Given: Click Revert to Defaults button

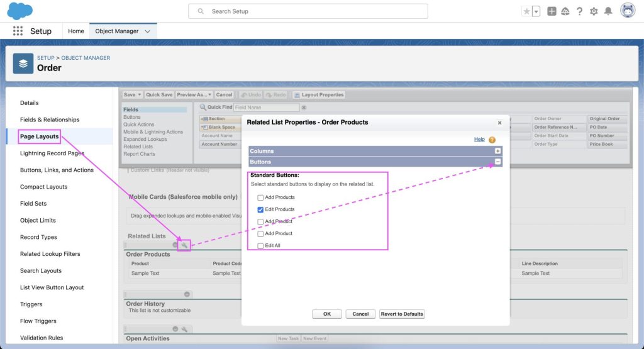Looking at the screenshot, I should pos(402,314).
